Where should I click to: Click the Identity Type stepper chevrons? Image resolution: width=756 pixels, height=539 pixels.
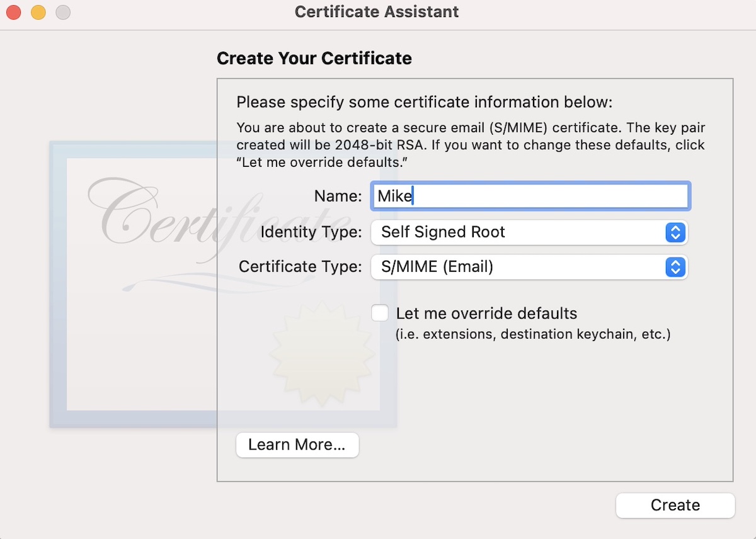675,233
